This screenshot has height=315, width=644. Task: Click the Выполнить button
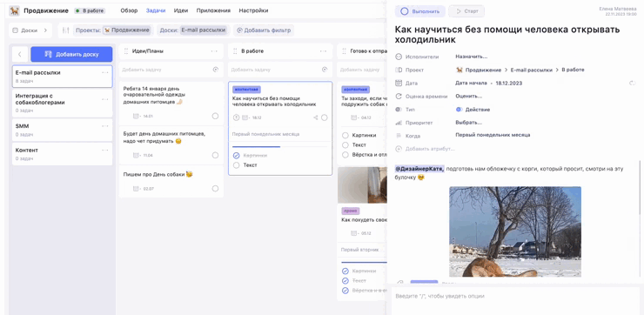click(420, 11)
